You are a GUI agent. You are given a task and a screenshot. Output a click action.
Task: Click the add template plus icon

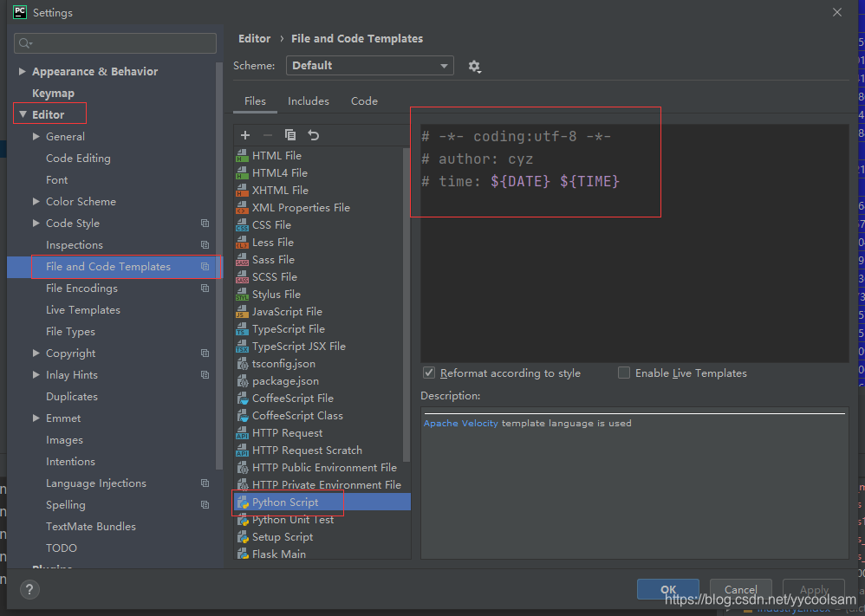point(245,135)
